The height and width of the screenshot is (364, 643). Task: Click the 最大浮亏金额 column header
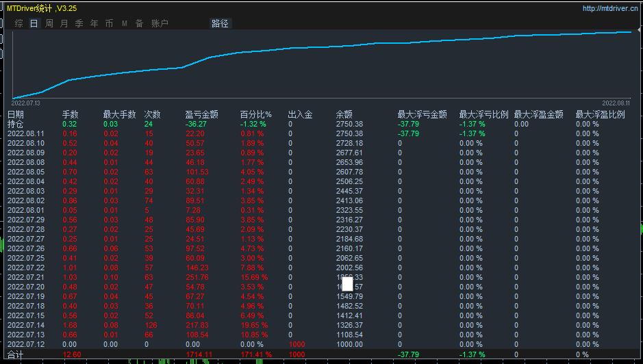422,114
